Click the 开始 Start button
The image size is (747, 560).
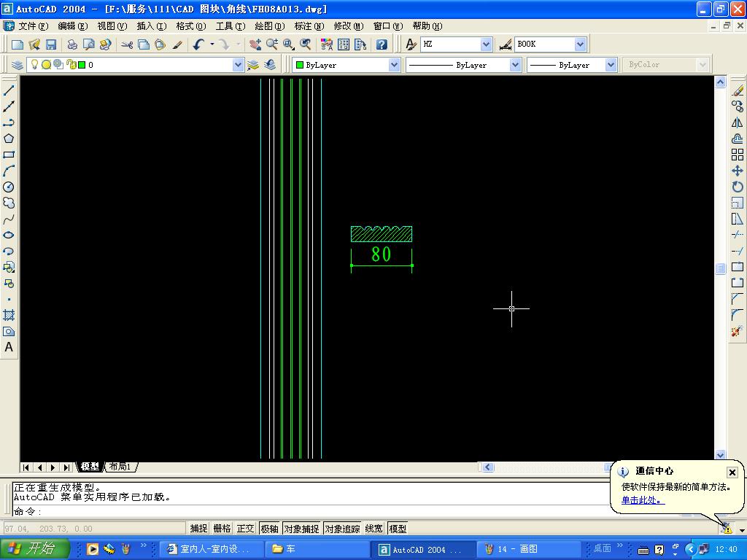(34, 549)
